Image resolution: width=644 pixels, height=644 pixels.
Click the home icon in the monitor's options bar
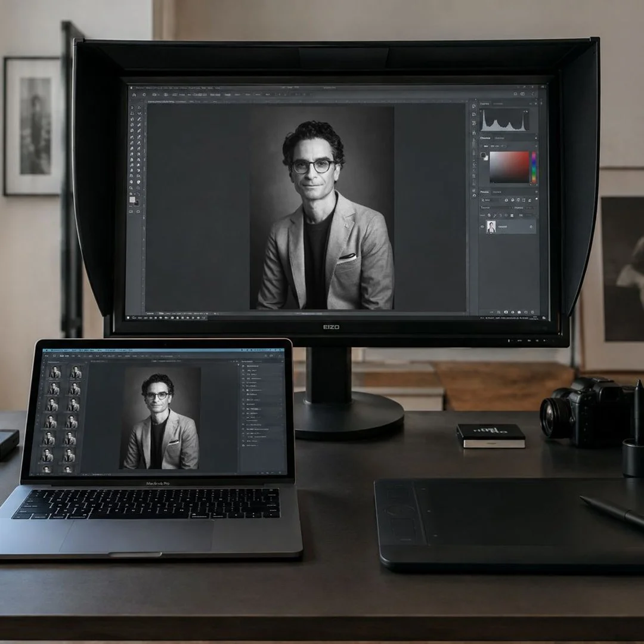point(134,94)
